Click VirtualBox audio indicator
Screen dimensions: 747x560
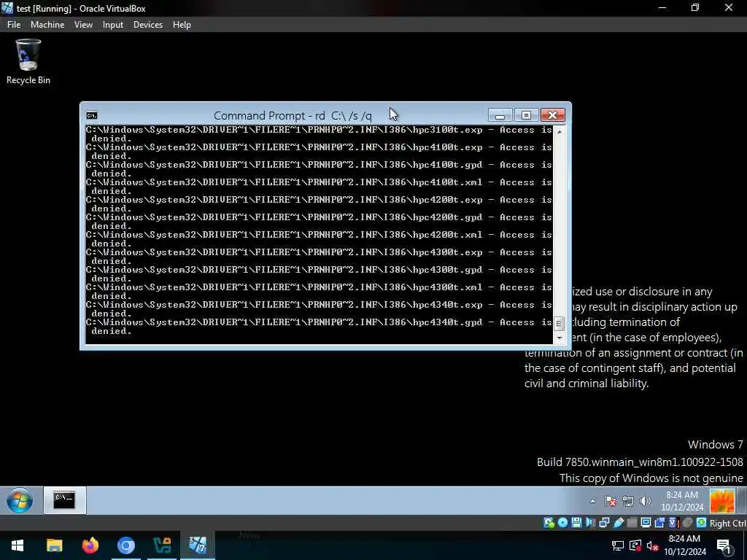590,523
